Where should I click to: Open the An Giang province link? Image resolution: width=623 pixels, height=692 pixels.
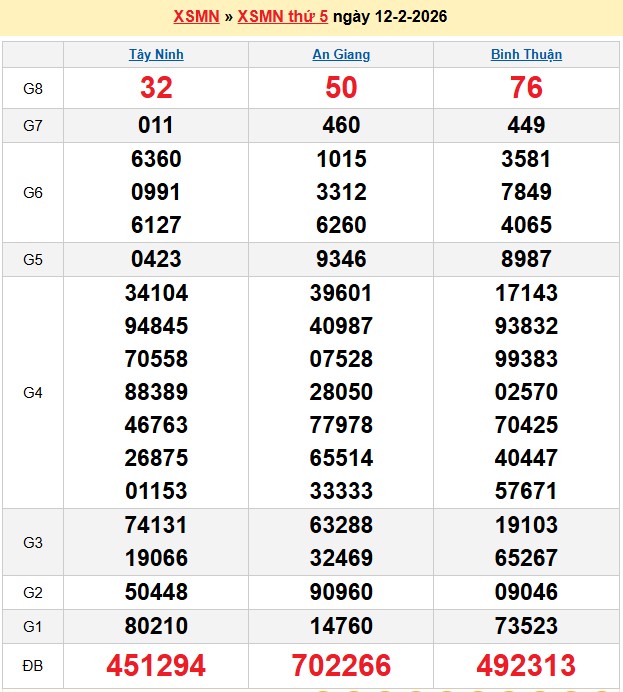point(341,55)
